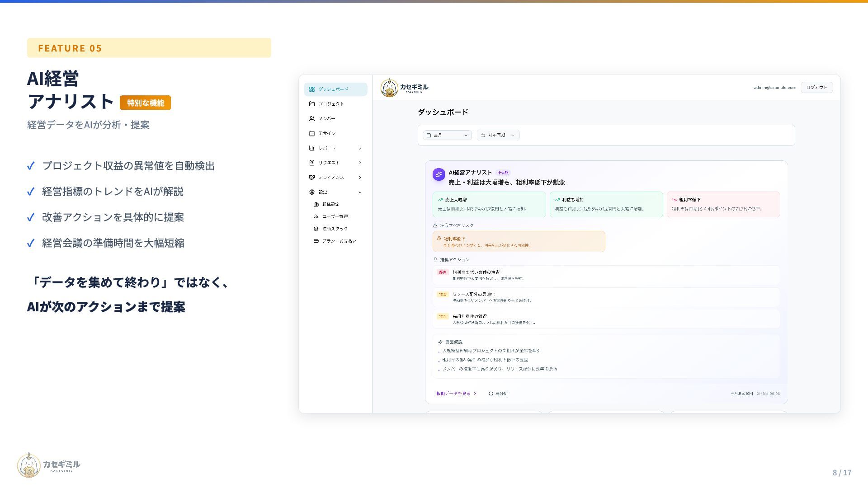This screenshot has width=868, height=488.
Task: Select 技術スタック settings item
Action: pos(335,229)
